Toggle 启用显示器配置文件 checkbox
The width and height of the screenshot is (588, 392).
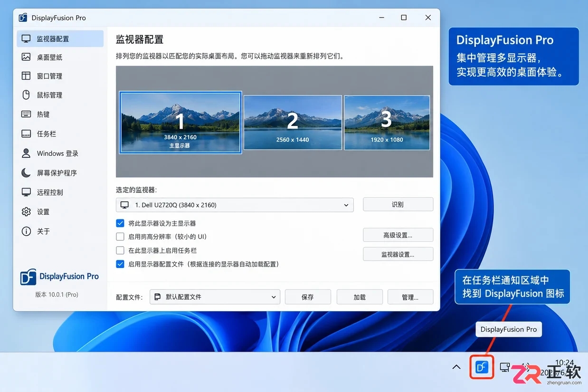pos(120,264)
